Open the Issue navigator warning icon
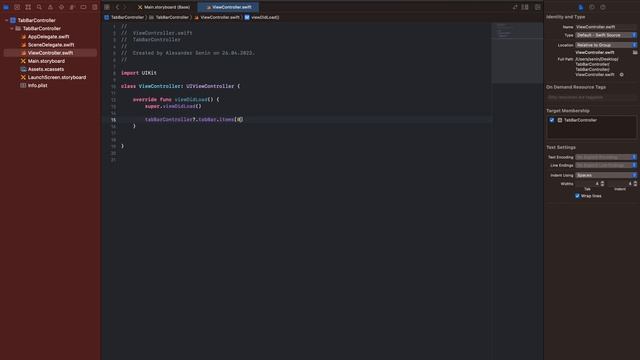 50,7
